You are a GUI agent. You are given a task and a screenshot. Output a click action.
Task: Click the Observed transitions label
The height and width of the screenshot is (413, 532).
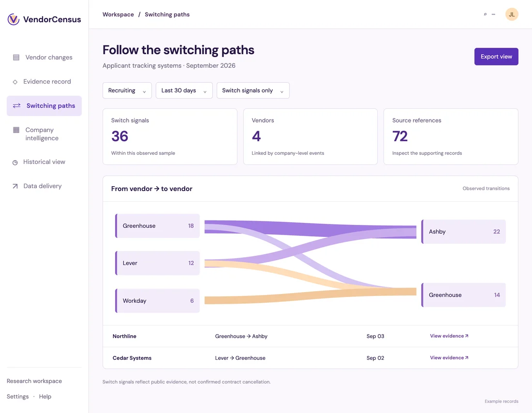(x=486, y=188)
